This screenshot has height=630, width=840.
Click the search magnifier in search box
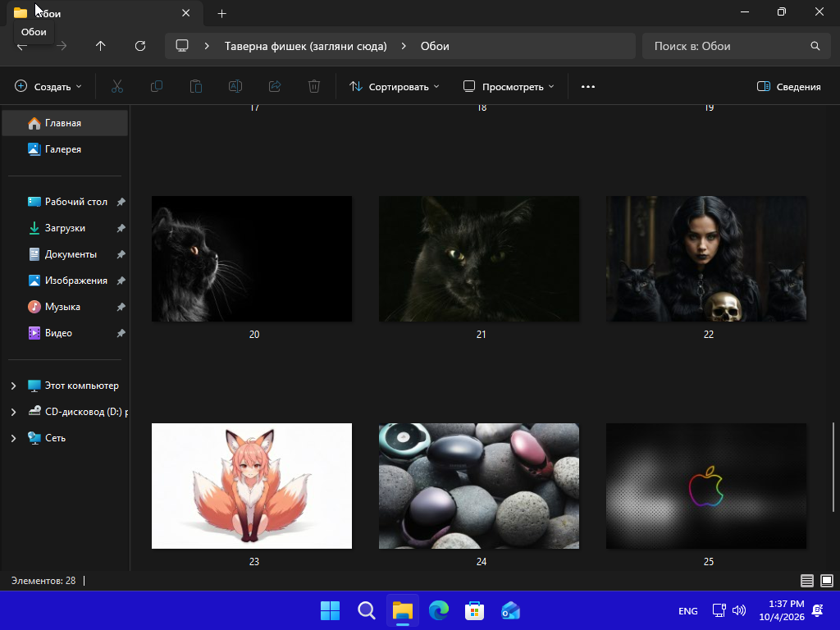pyautogui.click(x=815, y=46)
